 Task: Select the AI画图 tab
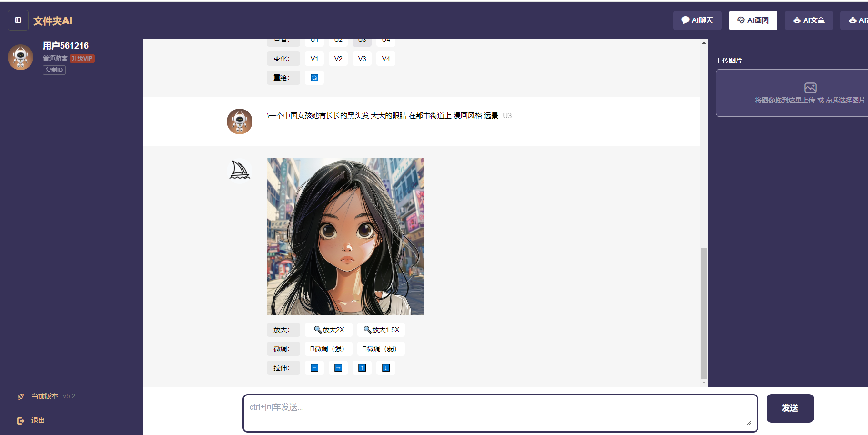[753, 20]
